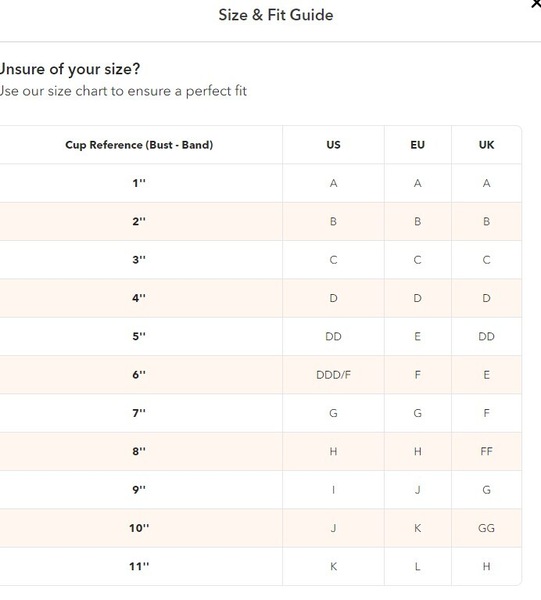Image resolution: width=541 pixels, height=600 pixels.
Task: Click the EU E cell for 5''
Action: 417,336
